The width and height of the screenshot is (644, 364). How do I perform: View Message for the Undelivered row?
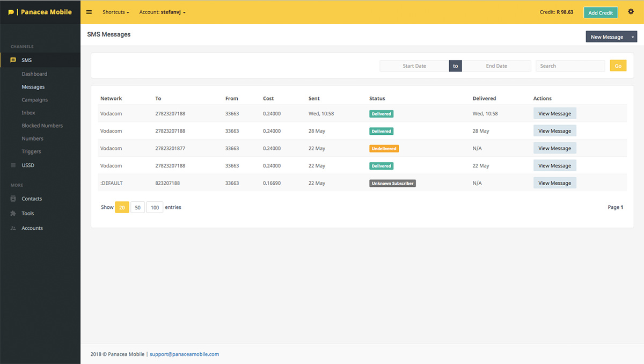point(554,148)
